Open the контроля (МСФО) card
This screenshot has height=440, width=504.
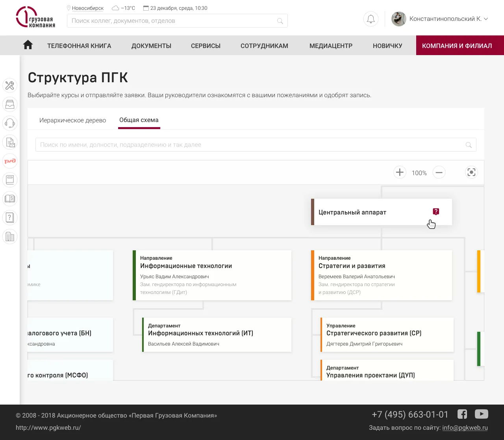[70, 370]
